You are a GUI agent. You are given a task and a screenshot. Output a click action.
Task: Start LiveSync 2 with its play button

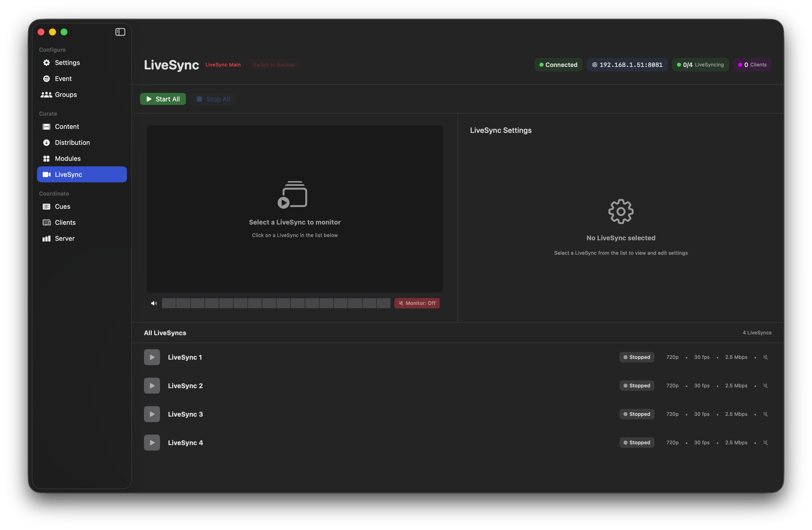tap(152, 386)
